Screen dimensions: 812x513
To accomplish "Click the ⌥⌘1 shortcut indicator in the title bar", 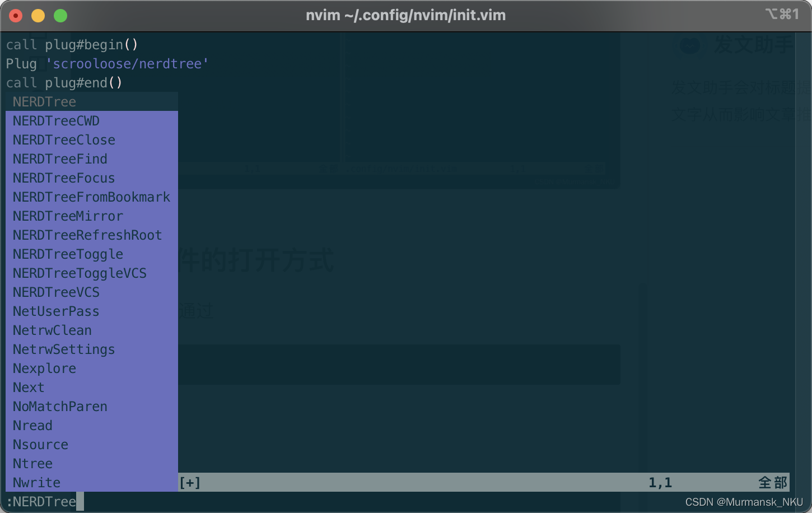I will (782, 14).
